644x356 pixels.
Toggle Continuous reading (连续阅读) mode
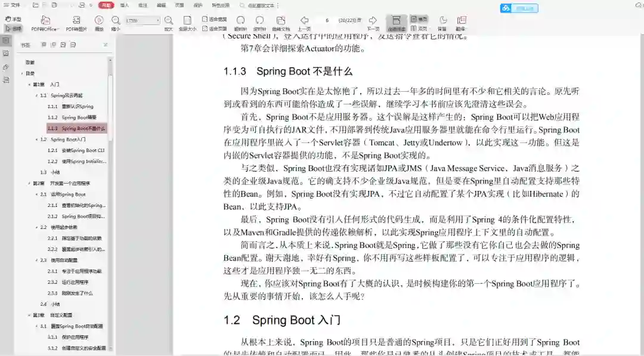pos(397,23)
